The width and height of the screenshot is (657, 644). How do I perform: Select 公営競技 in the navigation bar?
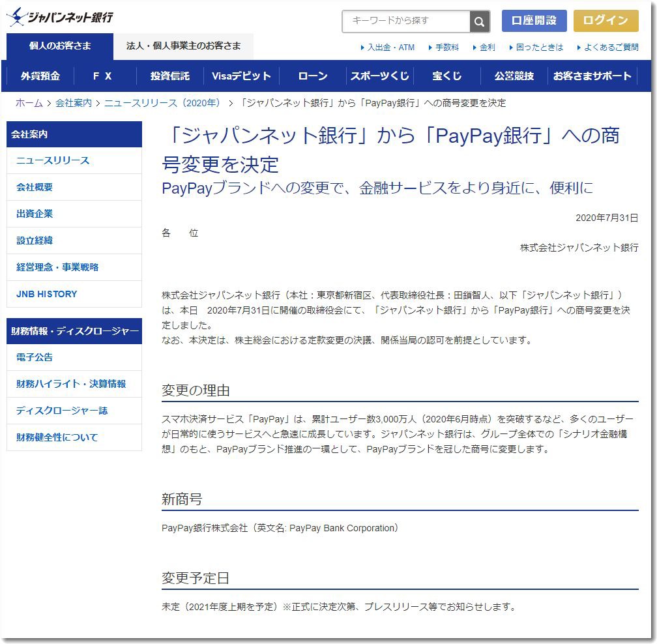pyautogui.click(x=514, y=76)
